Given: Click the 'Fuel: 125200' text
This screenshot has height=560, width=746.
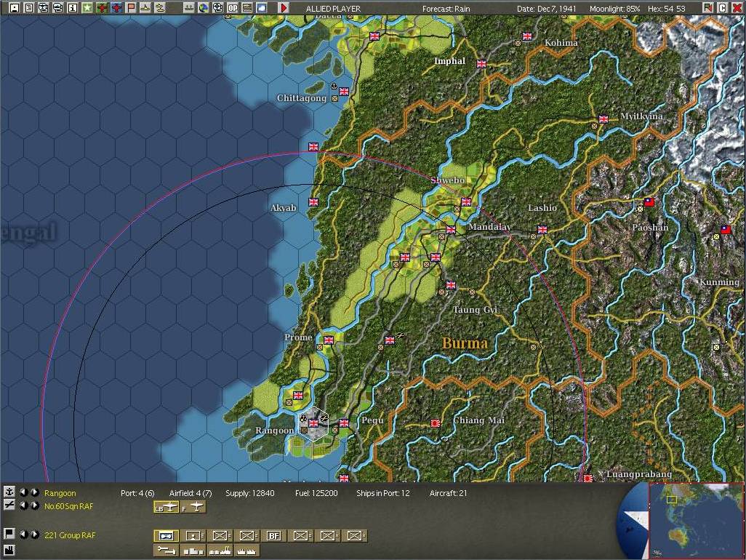Looking at the screenshot, I should pyautogui.click(x=316, y=493).
